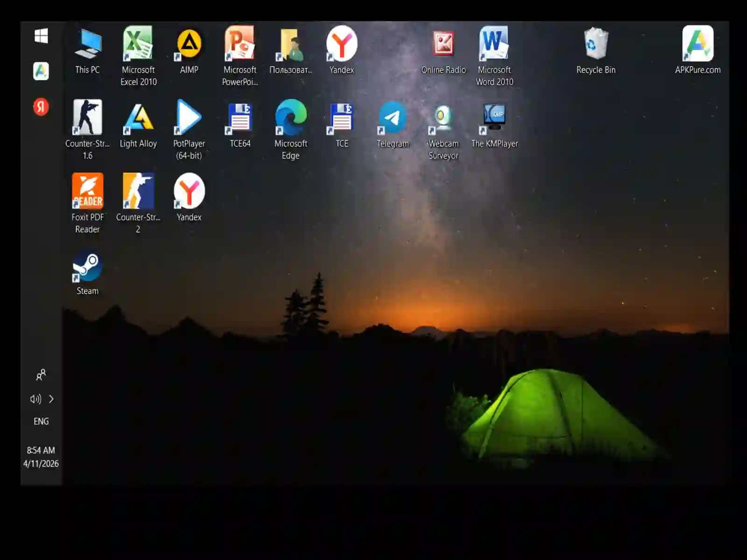Click The KMPlayer desktop icon
Screen dimensions: 747x560
[494, 125]
